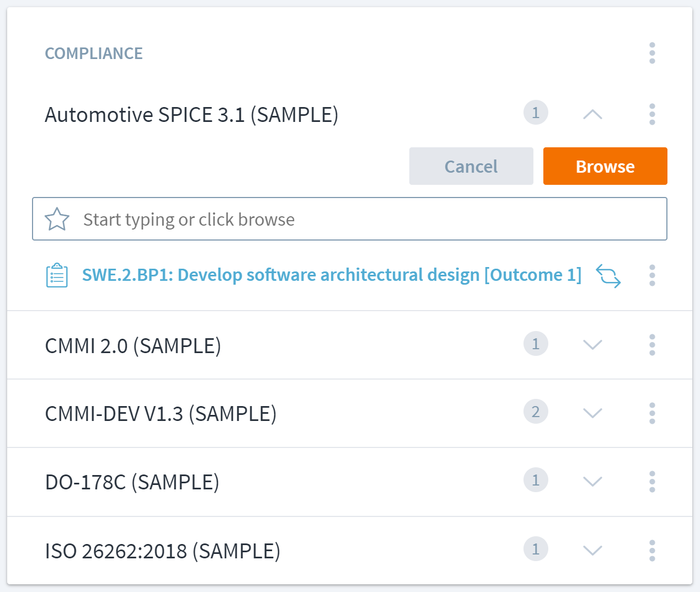
Task: Open CMMI 2.0 row options menu
Action: click(652, 345)
